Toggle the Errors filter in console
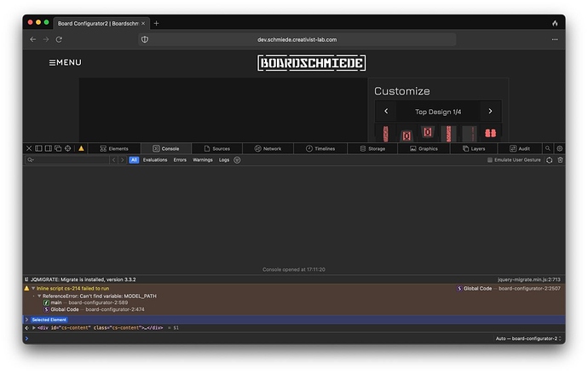 click(180, 160)
